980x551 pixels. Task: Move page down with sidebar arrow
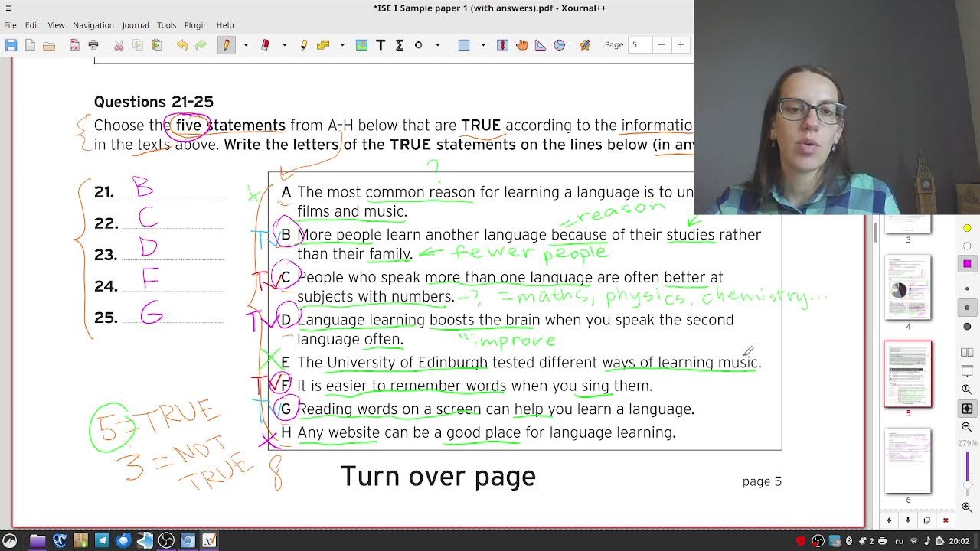click(x=908, y=520)
